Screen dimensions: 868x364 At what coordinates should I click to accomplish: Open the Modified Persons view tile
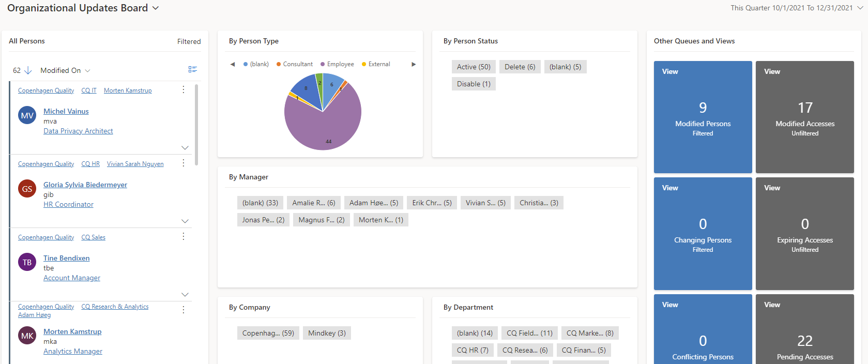703,117
